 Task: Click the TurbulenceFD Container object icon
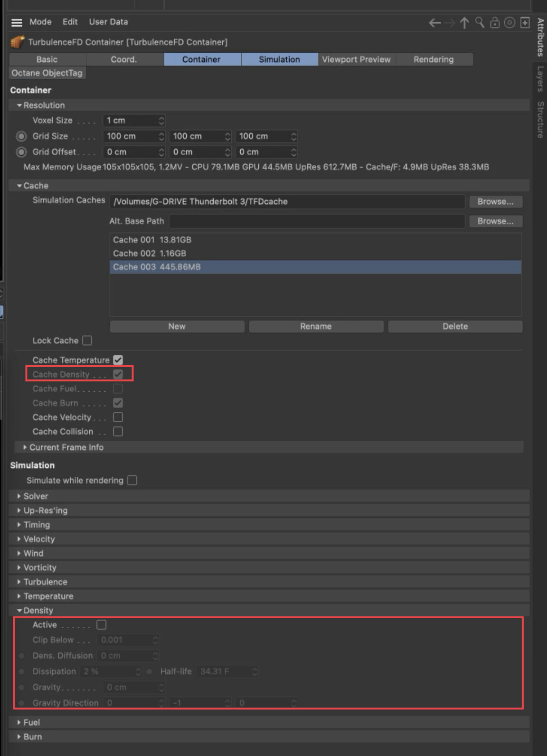tap(17, 42)
